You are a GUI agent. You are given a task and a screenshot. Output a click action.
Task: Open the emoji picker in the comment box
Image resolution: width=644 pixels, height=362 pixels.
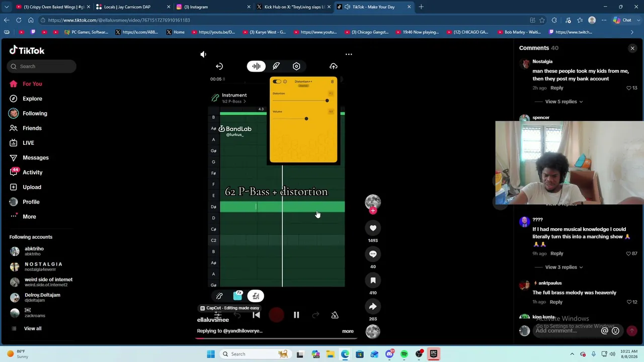pos(615,331)
